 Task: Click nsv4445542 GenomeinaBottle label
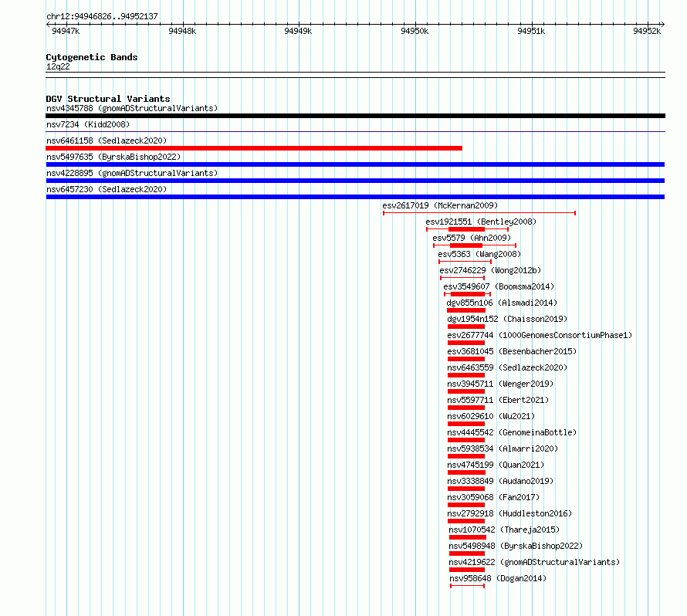(x=512, y=432)
